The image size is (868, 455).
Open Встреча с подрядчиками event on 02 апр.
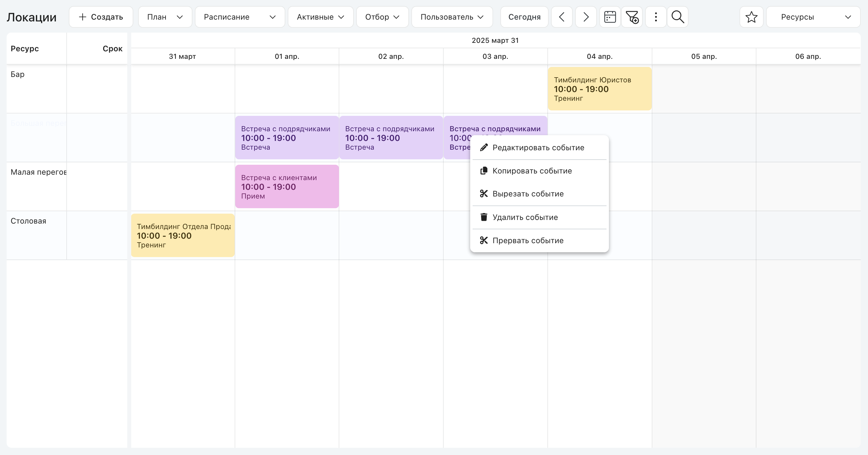click(391, 138)
